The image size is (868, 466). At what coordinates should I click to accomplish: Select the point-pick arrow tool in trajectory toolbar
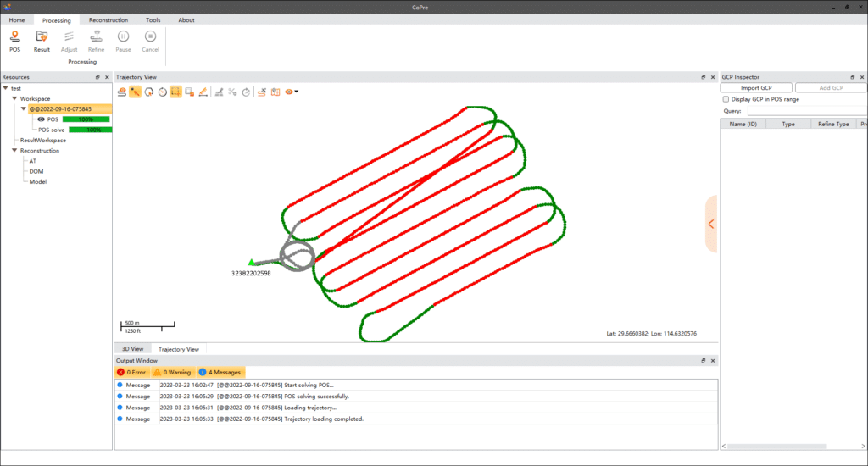coord(136,92)
